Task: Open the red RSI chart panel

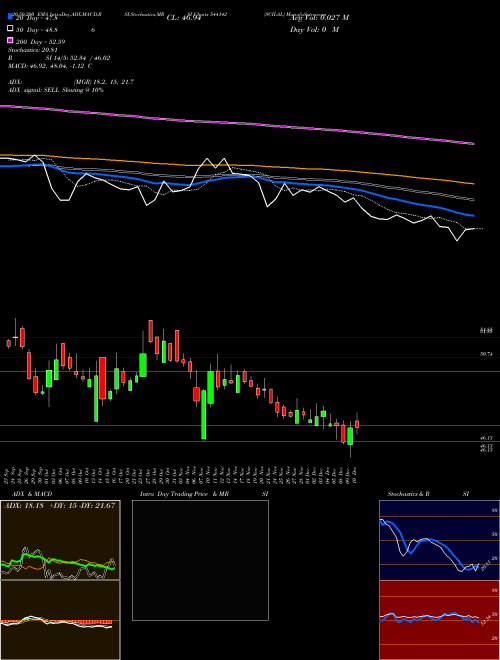Action: click(439, 620)
